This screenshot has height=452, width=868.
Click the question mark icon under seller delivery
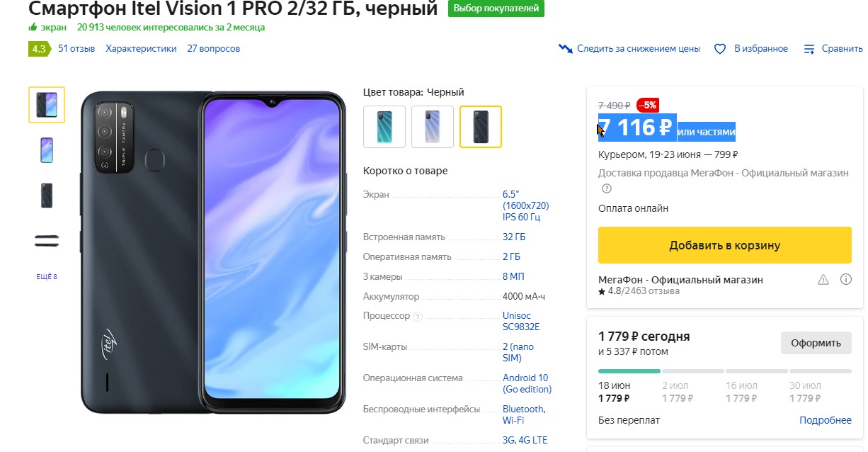tap(607, 188)
